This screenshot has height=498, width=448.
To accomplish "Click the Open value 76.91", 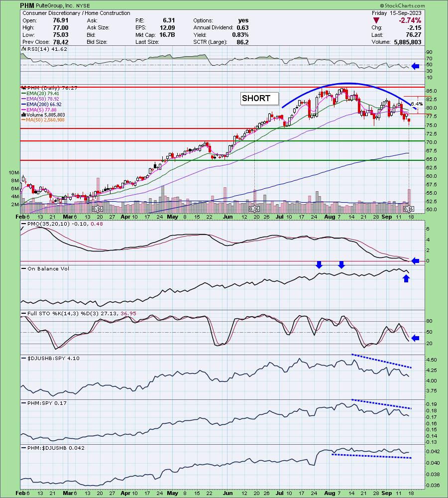I will [x=60, y=20].
